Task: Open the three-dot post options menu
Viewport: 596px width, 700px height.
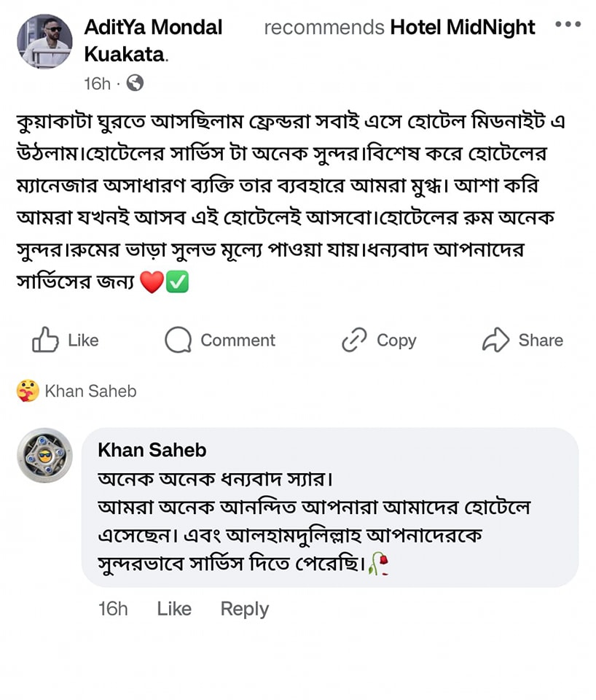Action: point(568,25)
